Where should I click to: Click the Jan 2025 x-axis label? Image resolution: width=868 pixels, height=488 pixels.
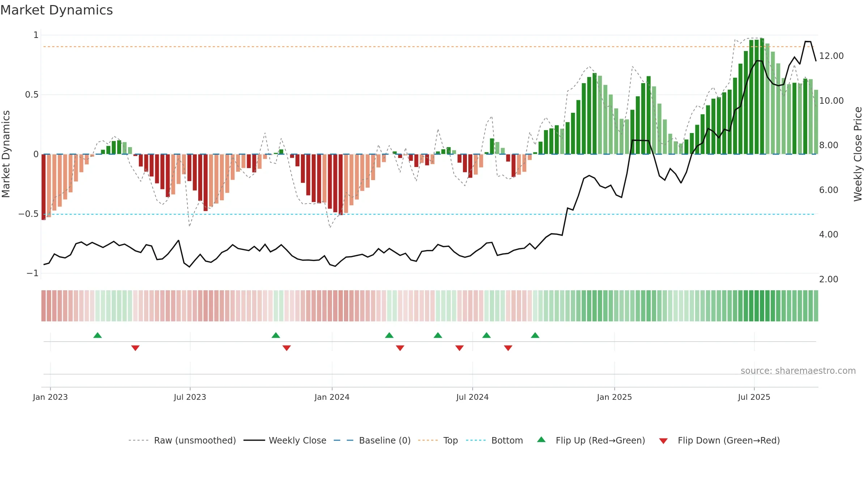tap(614, 397)
